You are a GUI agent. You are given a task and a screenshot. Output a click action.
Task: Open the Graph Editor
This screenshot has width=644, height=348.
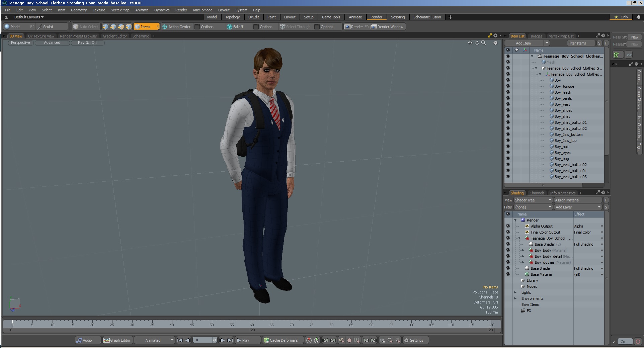(117, 340)
